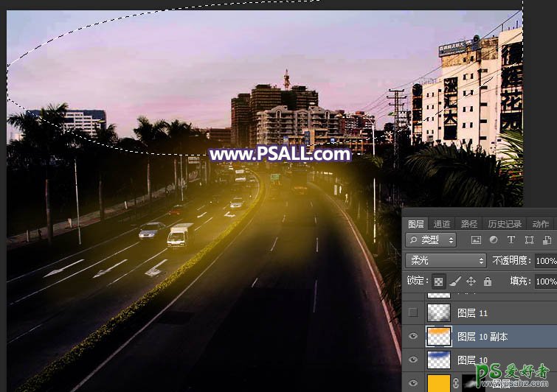The image size is (557, 392).
Task: Switch to the 通道 tab
Action: click(442, 224)
